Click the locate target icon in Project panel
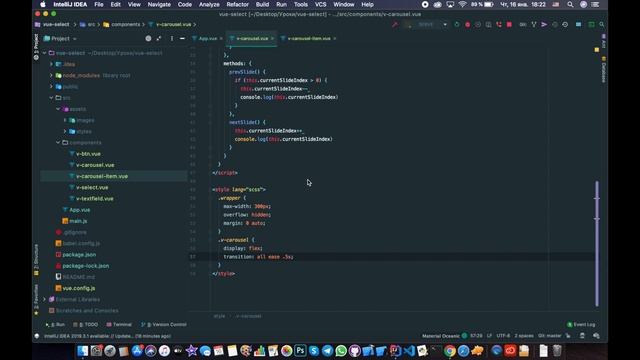The width and height of the screenshot is (640, 360). [148, 38]
